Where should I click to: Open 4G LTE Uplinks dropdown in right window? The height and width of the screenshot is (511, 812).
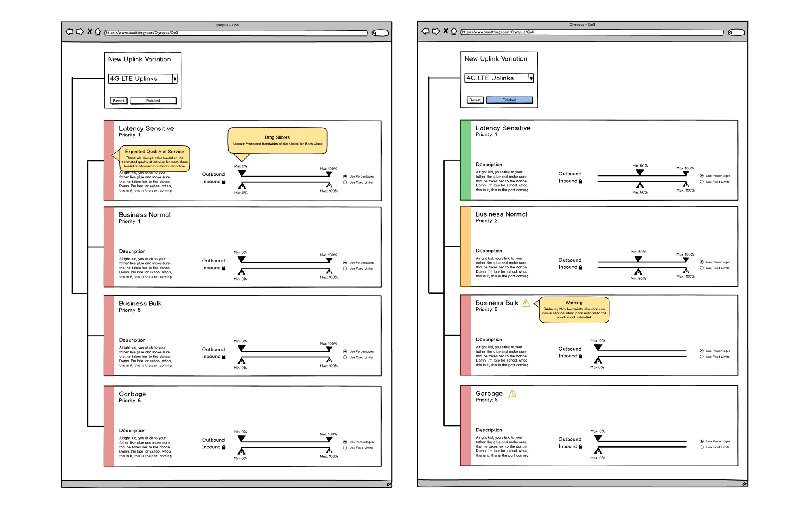[499, 78]
